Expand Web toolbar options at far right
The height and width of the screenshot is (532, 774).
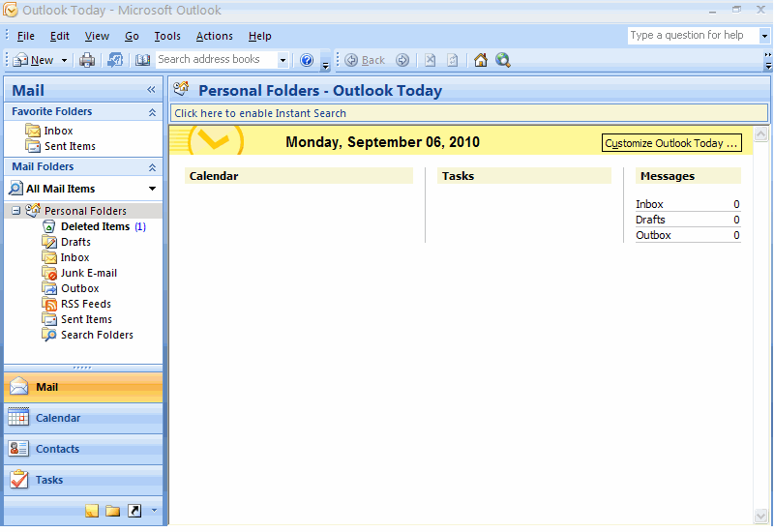point(767,60)
